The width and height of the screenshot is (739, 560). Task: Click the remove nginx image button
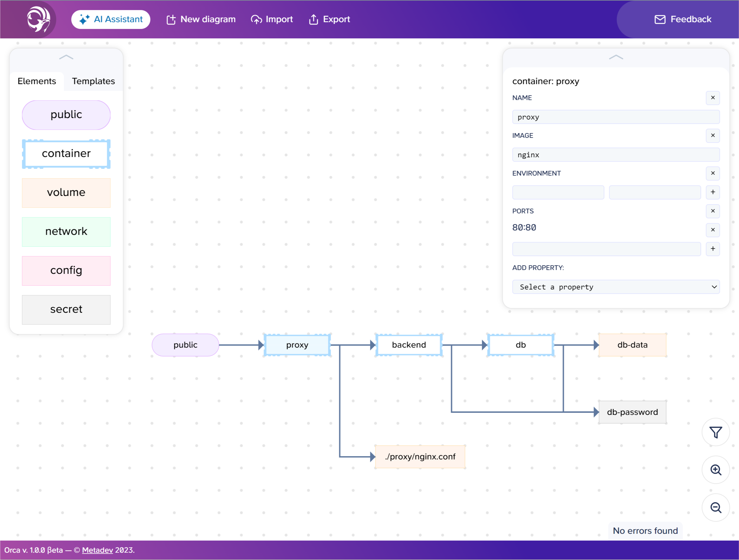pyautogui.click(x=712, y=136)
